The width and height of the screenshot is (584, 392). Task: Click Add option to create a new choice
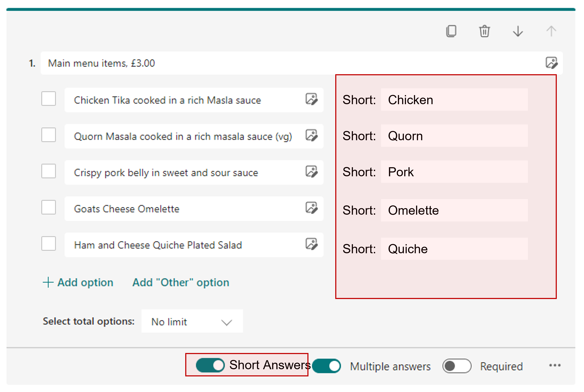pyautogui.click(x=78, y=283)
